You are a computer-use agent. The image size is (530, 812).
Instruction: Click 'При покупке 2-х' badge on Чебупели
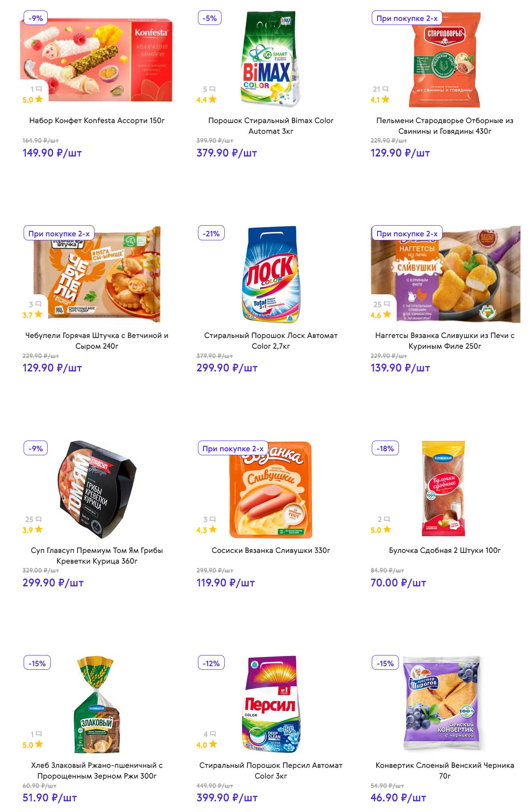59,233
